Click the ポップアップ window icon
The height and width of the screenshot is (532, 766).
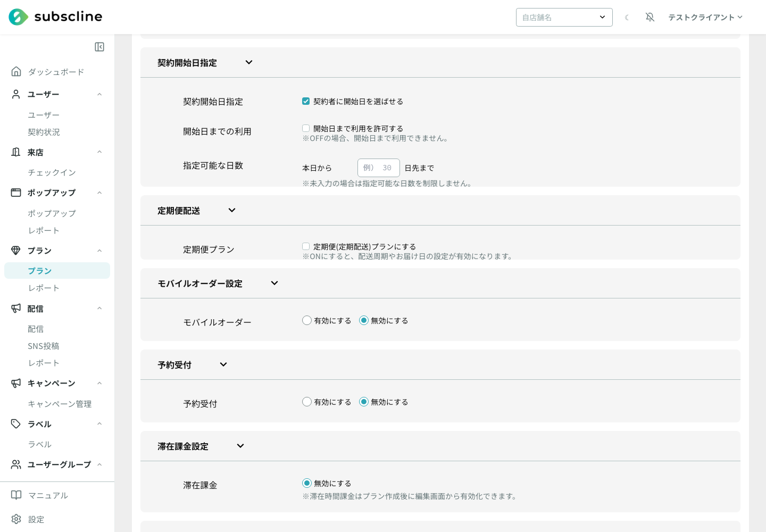16,193
